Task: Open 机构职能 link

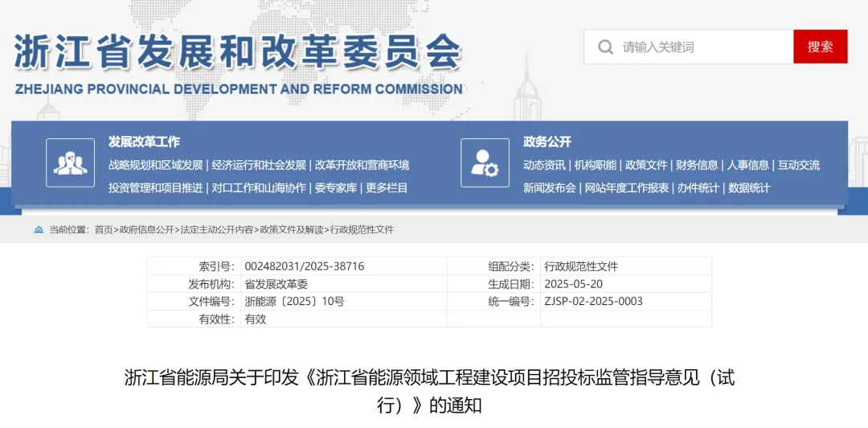Action: pos(595,165)
